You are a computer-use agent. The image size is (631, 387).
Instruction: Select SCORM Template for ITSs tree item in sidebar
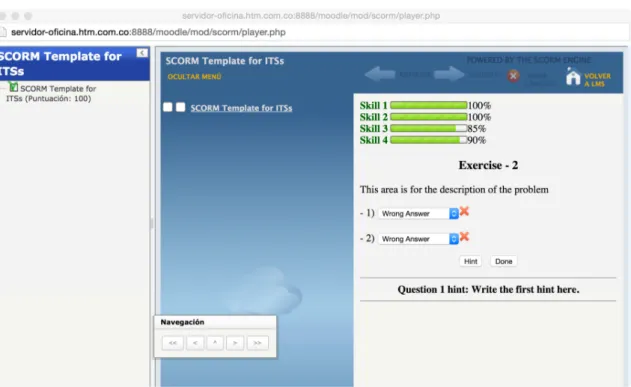[51, 93]
